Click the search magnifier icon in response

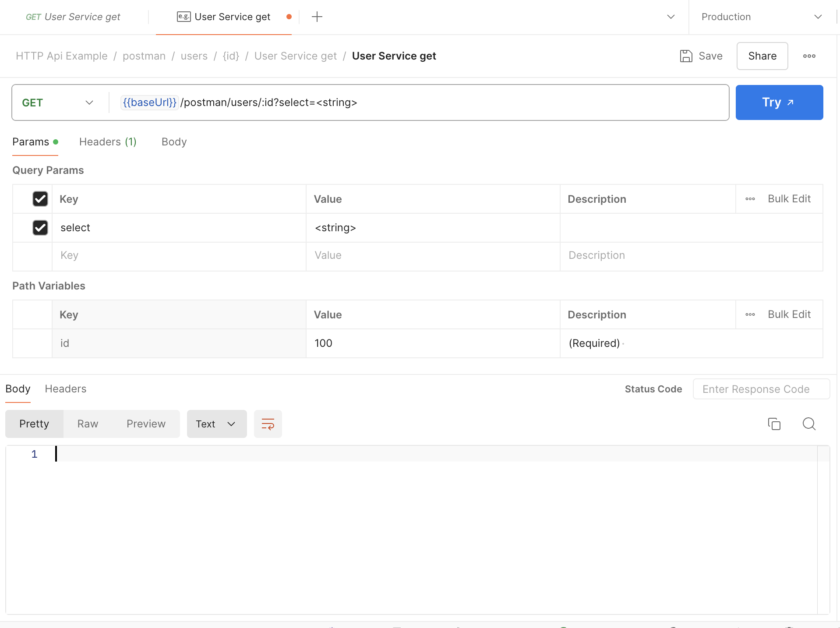[x=809, y=424]
